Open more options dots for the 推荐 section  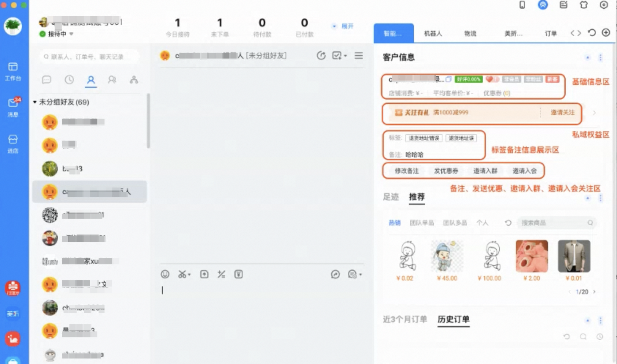click(x=601, y=198)
